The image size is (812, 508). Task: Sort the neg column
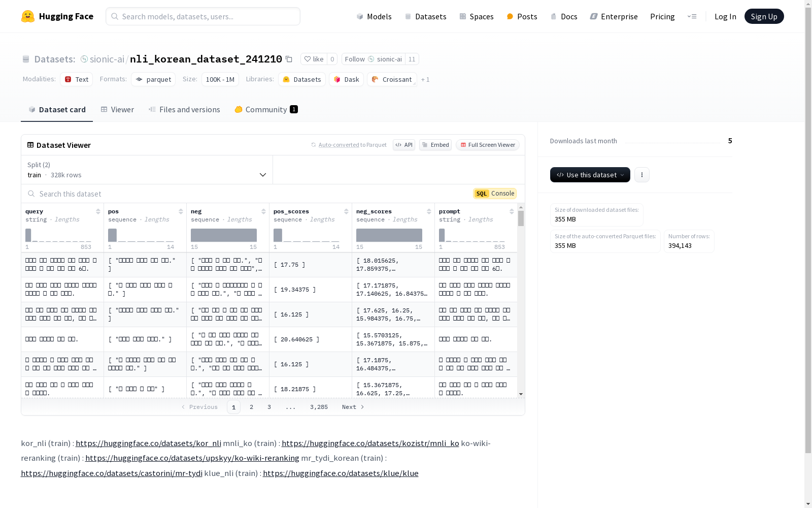pyautogui.click(x=263, y=211)
